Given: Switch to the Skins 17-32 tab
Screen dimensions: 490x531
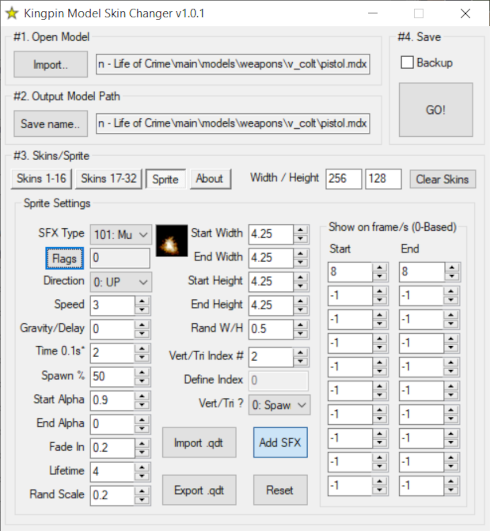Looking at the screenshot, I should click(x=109, y=178).
